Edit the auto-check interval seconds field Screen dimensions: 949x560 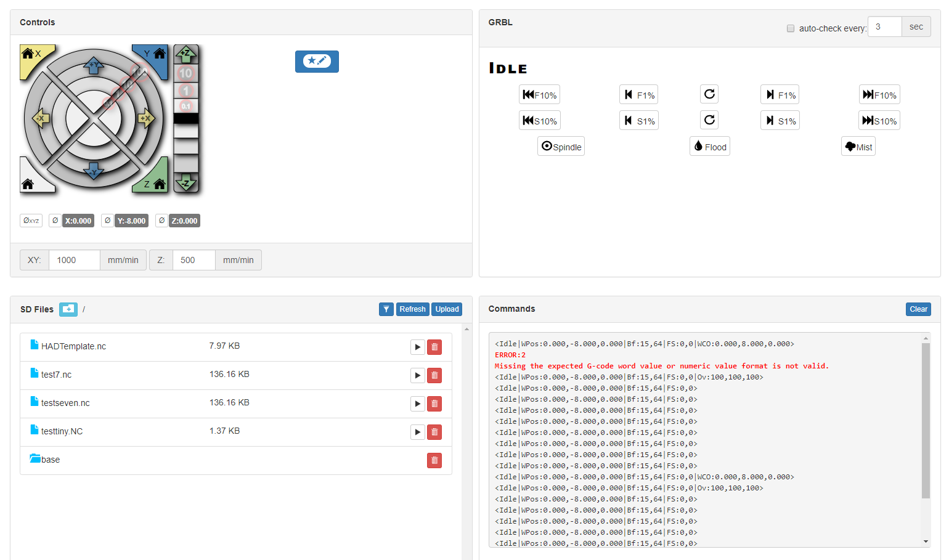coord(885,26)
